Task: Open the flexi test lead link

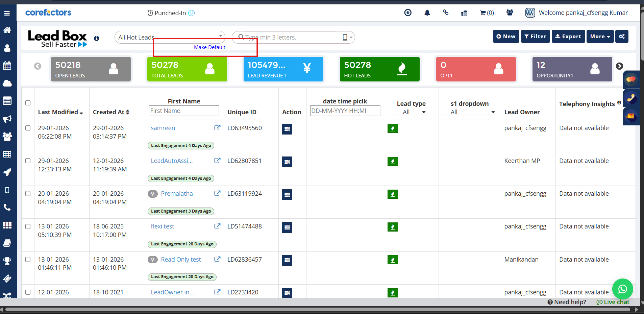Action: click(x=163, y=226)
